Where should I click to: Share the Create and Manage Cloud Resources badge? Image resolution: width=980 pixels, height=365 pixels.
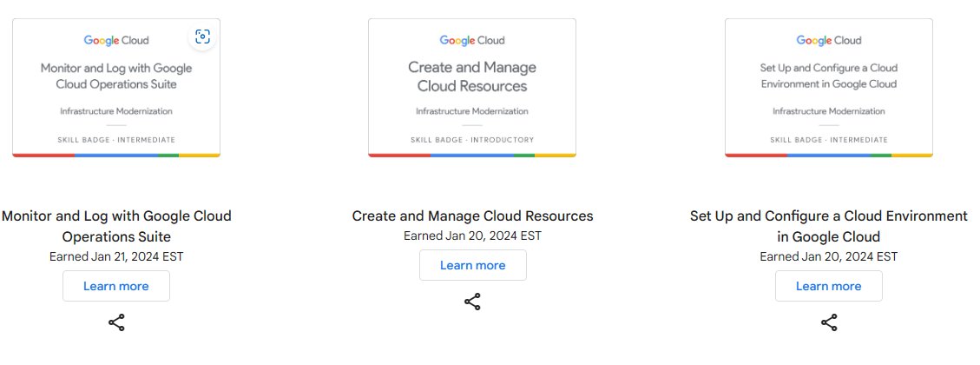click(472, 302)
